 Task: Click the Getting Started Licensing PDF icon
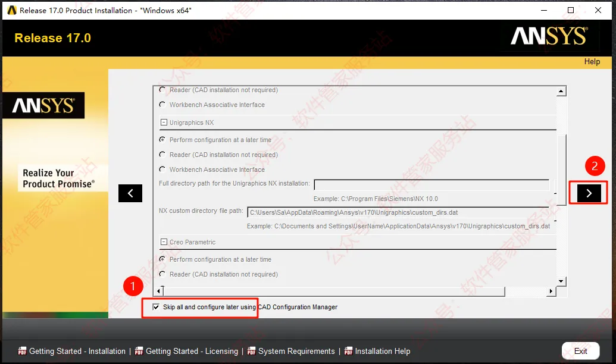[139, 351]
